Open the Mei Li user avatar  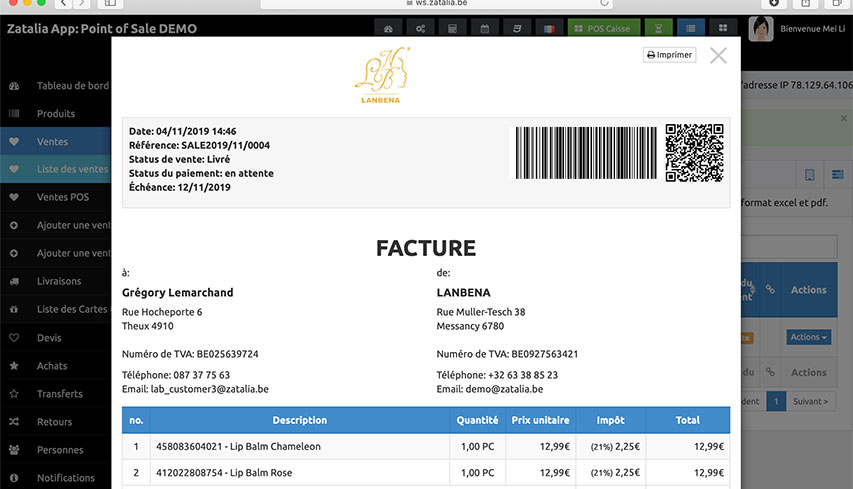[761, 29]
